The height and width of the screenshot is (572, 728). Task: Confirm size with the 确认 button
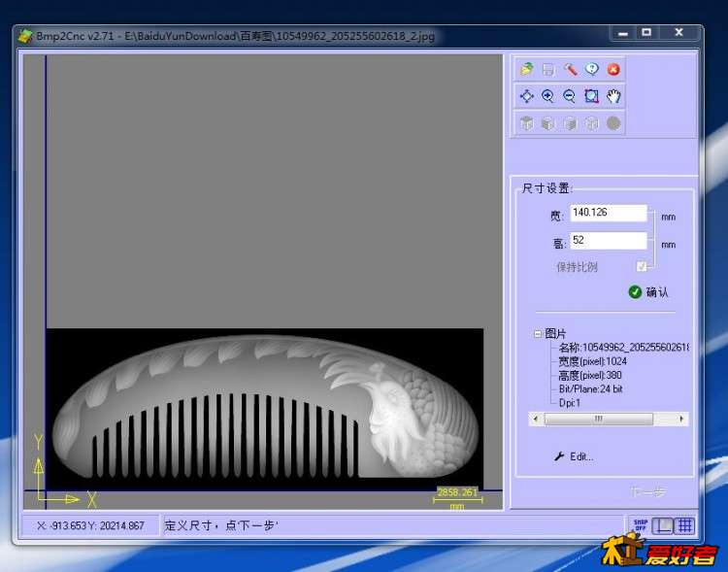point(648,291)
